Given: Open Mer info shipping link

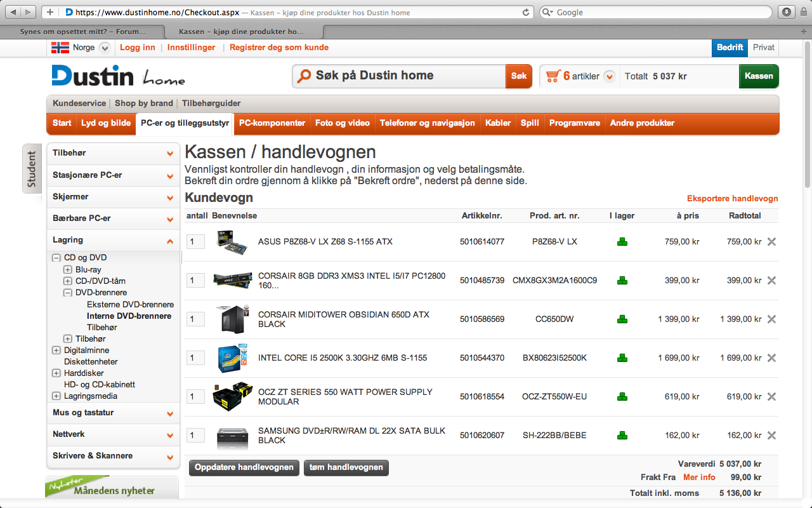Looking at the screenshot, I should (x=699, y=477).
